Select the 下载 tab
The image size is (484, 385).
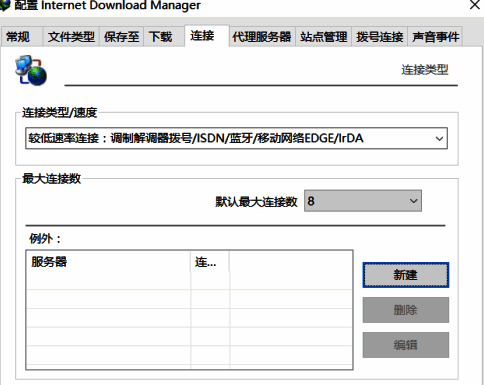coord(163,36)
